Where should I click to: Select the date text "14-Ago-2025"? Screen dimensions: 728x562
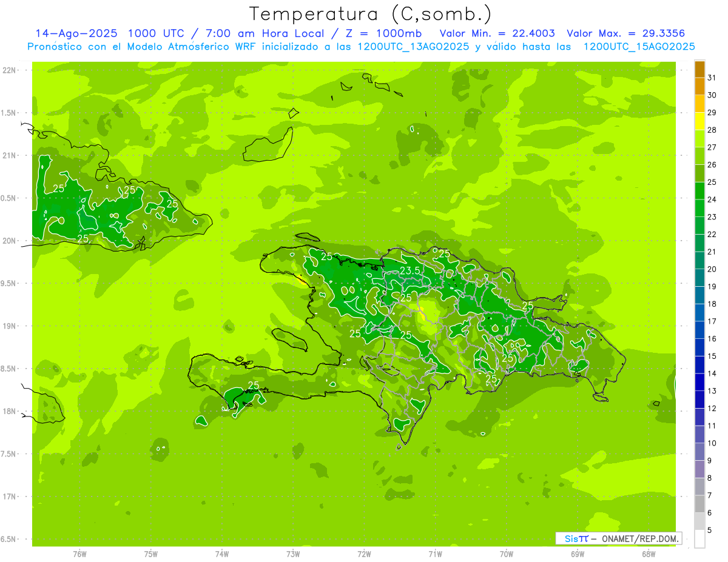(76, 33)
